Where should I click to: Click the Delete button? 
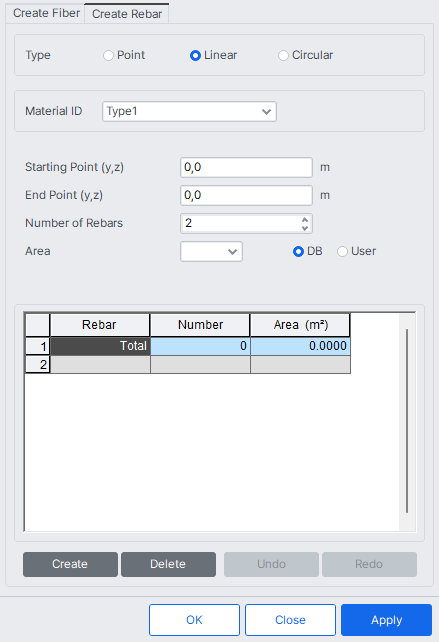[168, 564]
